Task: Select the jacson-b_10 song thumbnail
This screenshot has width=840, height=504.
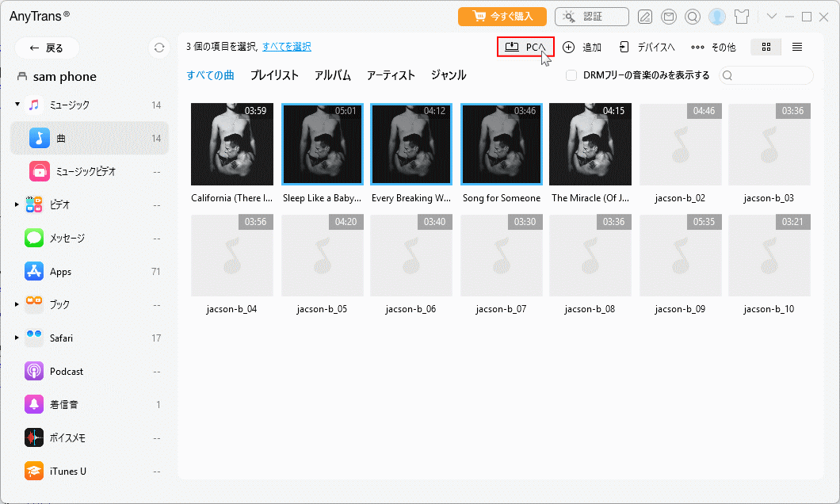Action: (x=769, y=255)
